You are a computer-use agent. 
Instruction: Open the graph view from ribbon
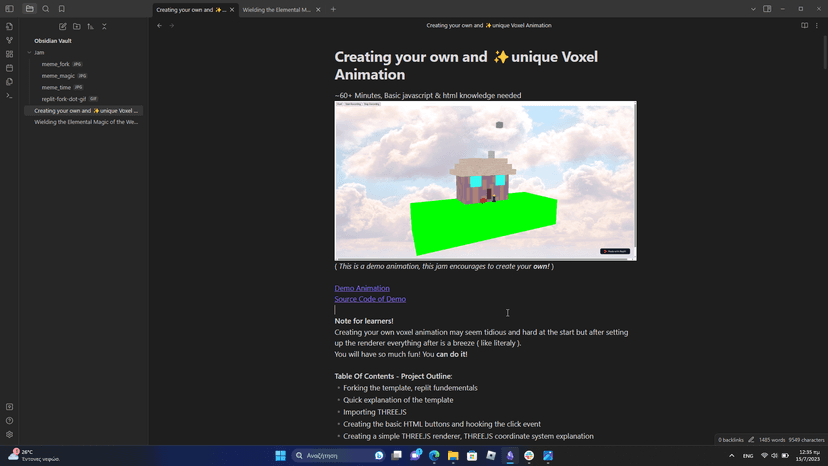[x=10, y=40]
